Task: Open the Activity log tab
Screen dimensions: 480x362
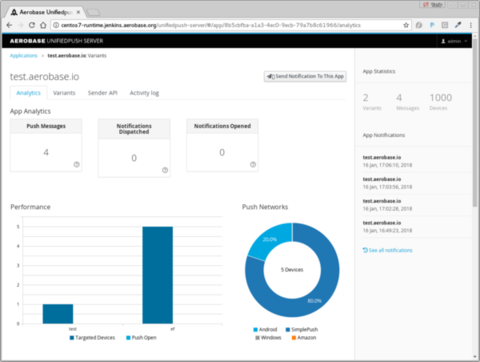Action: [x=144, y=93]
